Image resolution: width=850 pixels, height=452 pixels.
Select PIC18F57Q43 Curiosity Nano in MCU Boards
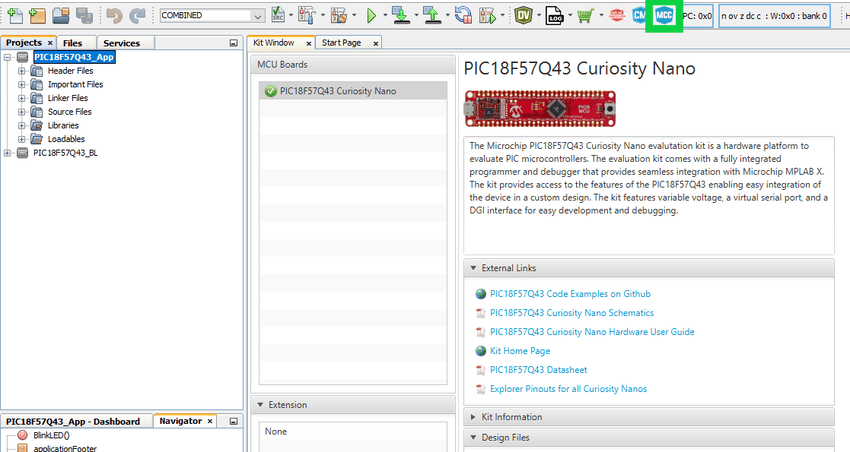[337, 91]
